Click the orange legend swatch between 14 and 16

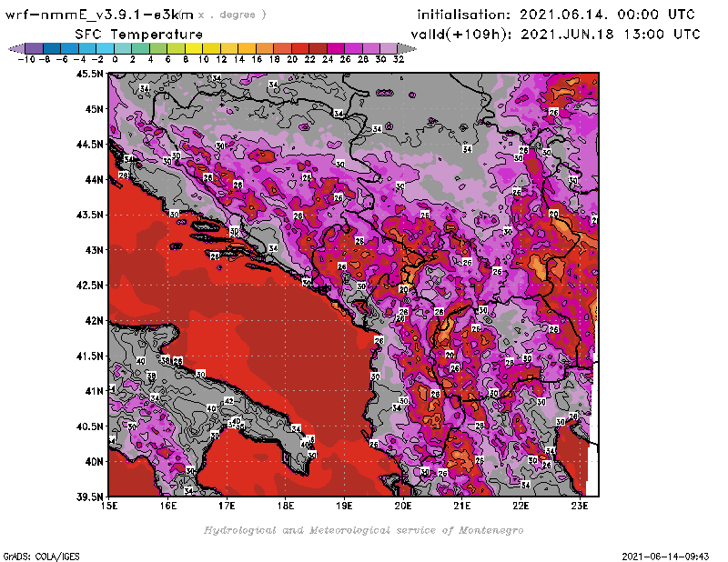point(247,48)
